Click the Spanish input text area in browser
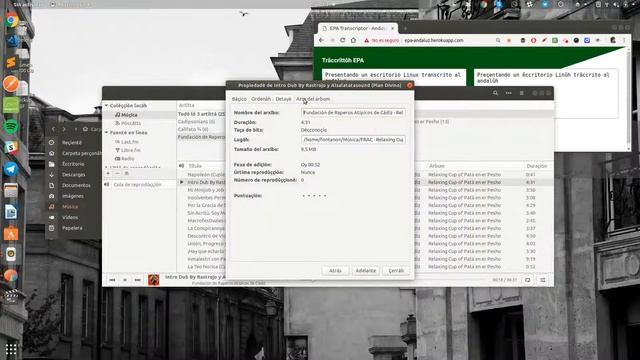Viewport: 640px width, 360px height. point(393,78)
